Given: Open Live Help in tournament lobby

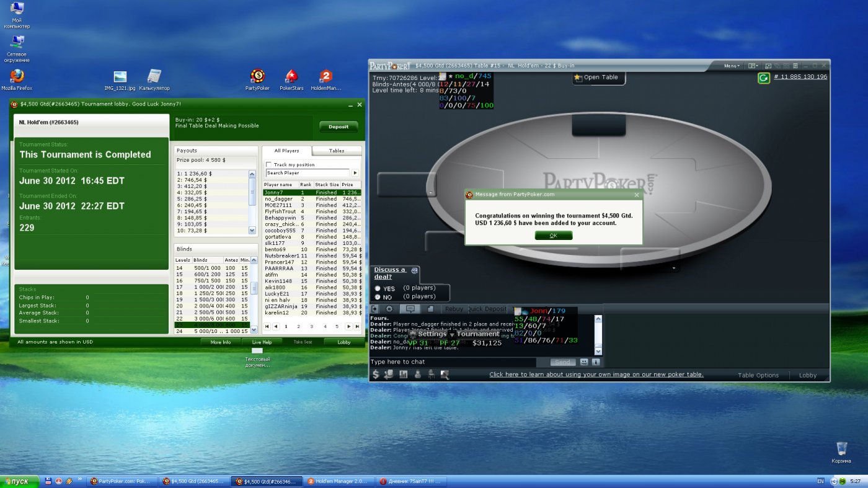Looking at the screenshot, I should tap(262, 342).
